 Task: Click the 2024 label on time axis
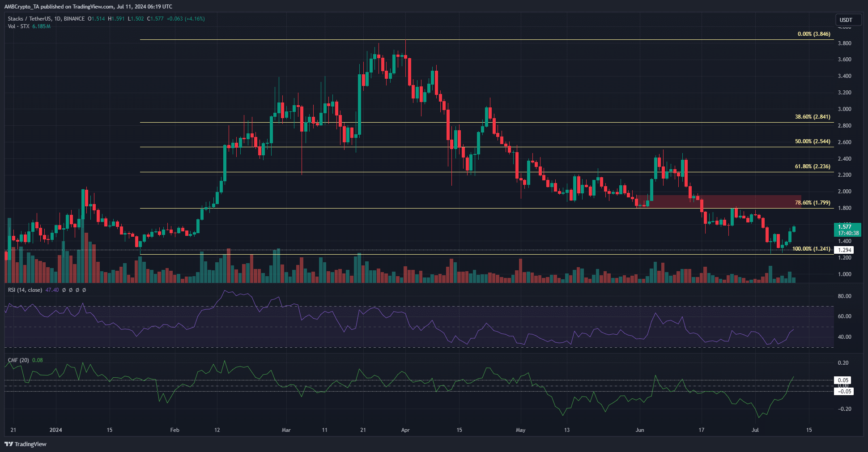pos(56,430)
